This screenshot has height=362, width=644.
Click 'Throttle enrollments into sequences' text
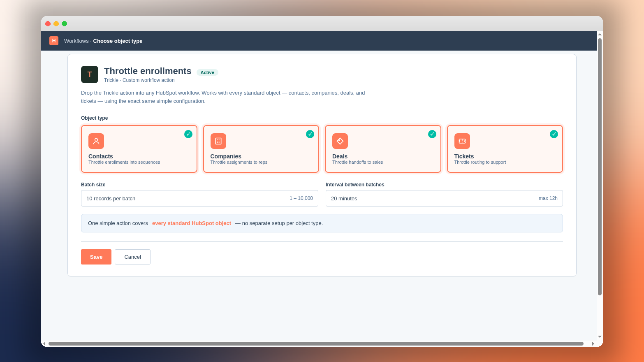click(124, 162)
